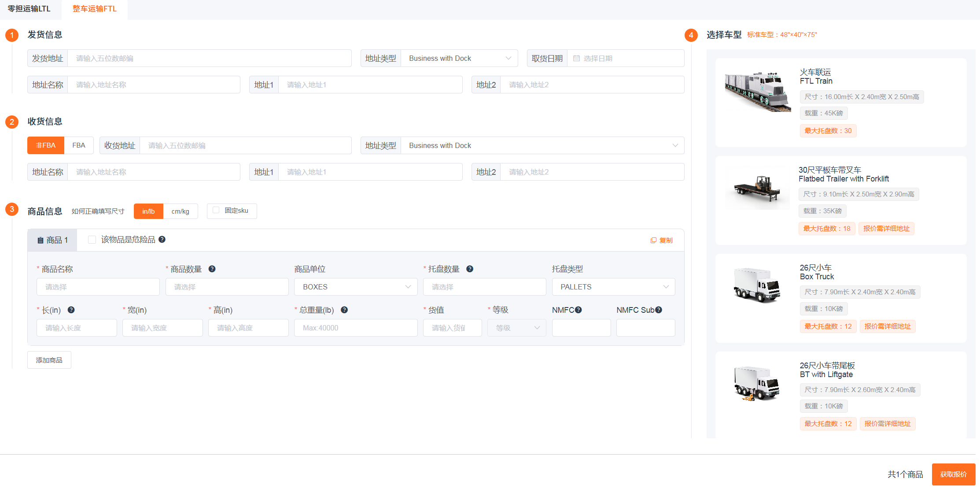Select the Box Truck image
This screenshot has width=980, height=489.
tap(758, 285)
